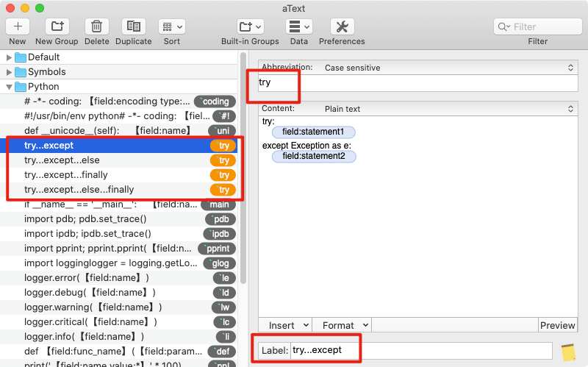Click the New snippet plus icon

[18, 26]
